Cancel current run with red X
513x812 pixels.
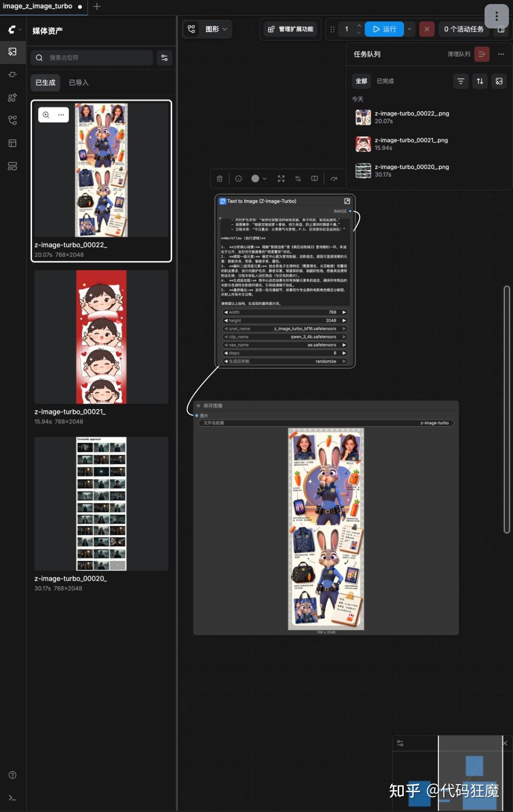(427, 29)
